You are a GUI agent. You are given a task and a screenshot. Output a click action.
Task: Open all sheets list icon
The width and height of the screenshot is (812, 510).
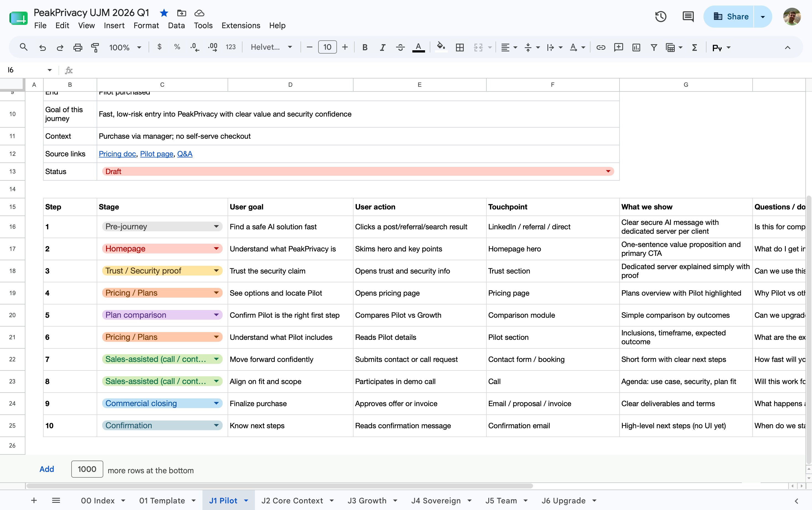(x=56, y=501)
